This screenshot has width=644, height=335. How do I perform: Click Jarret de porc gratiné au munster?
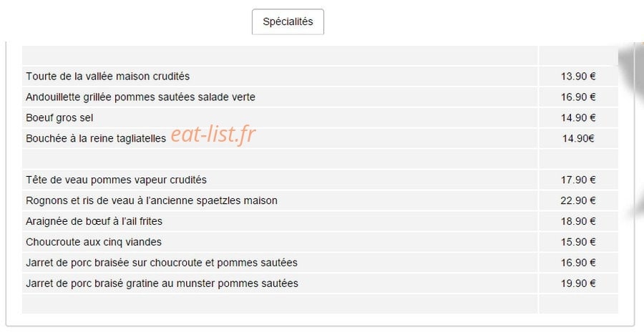[x=162, y=283]
